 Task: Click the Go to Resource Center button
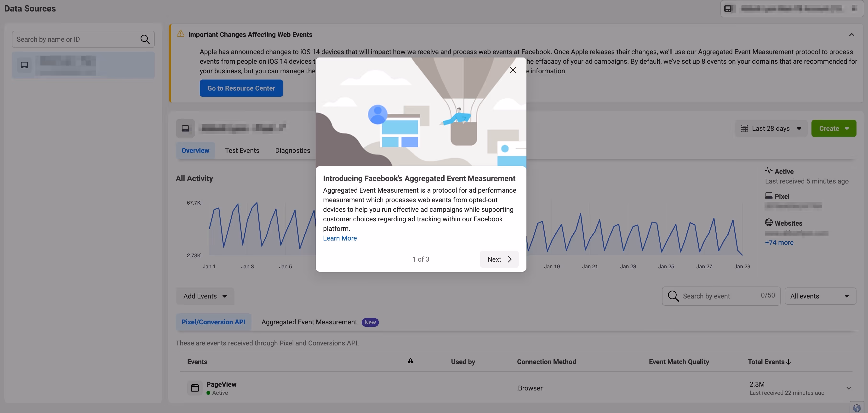241,88
